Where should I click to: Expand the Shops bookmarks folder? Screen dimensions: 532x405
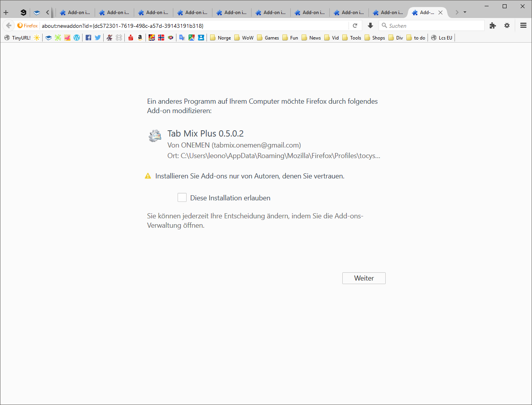[x=375, y=38]
